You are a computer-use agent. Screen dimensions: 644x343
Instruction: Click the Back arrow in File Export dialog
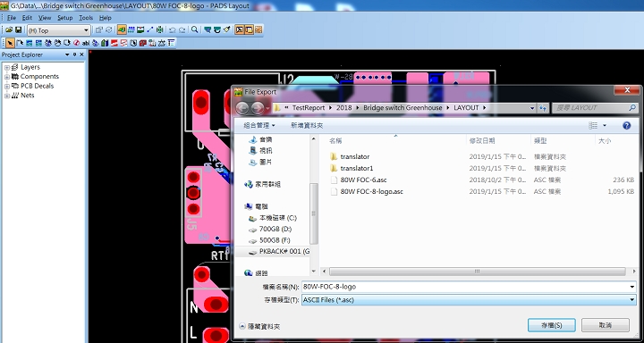coord(241,108)
